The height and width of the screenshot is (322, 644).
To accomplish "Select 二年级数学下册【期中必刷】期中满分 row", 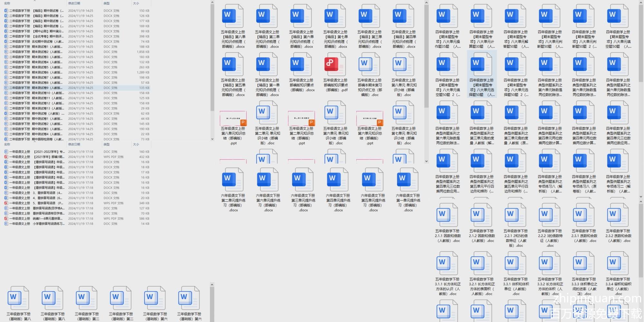I will (77, 31).
